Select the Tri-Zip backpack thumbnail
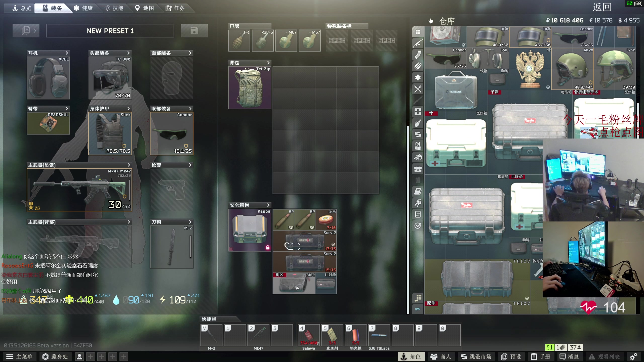Viewport: 644px width, 362px height. [x=250, y=88]
